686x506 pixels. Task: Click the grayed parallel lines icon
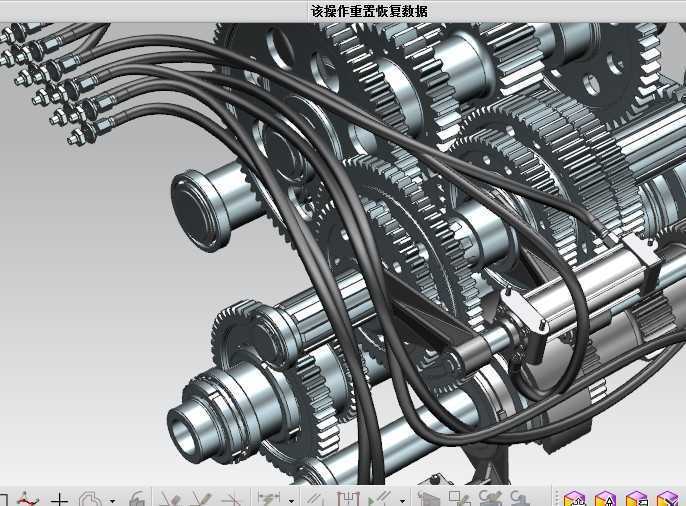coord(316,499)
